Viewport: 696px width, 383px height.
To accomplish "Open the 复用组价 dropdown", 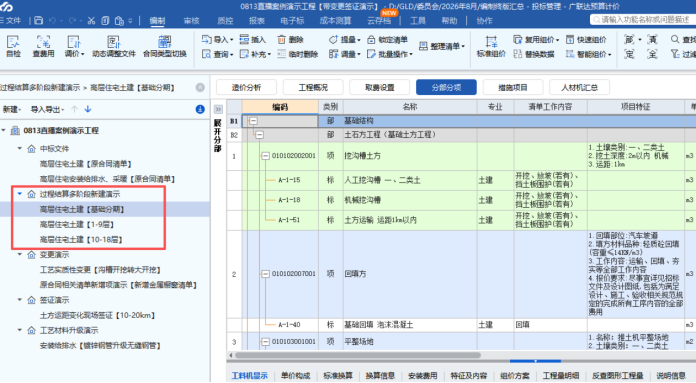I will (536, 39).
